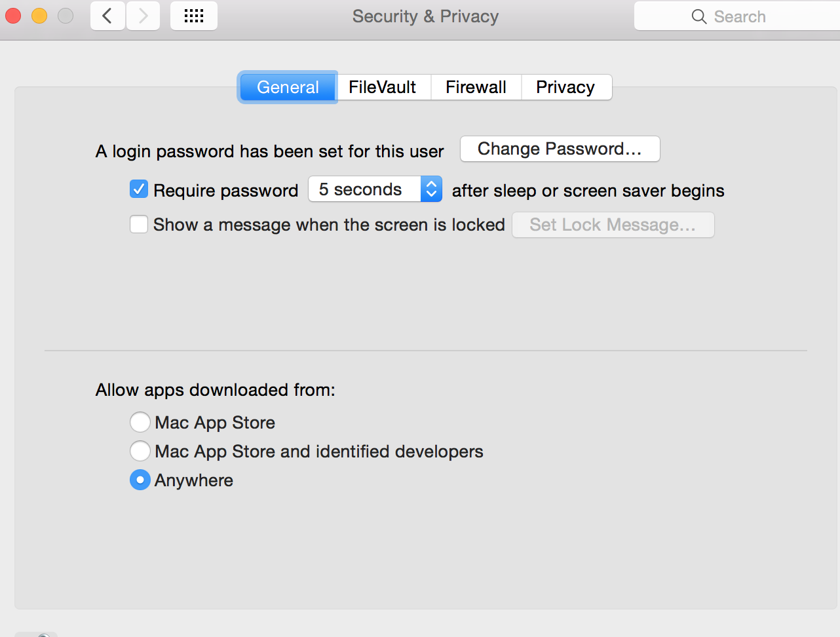Select the Anywhere option
Screen dimensions: 840x637
140,480
